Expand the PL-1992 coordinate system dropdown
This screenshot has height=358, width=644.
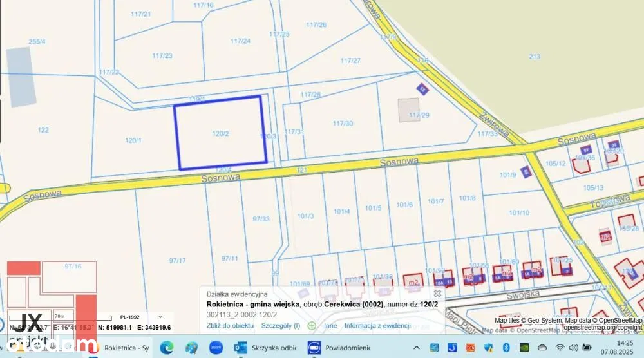click(x=160, y=317)
